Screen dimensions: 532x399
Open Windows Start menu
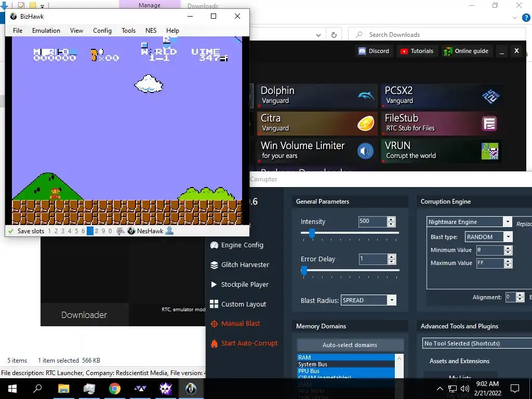coord(12,389)
